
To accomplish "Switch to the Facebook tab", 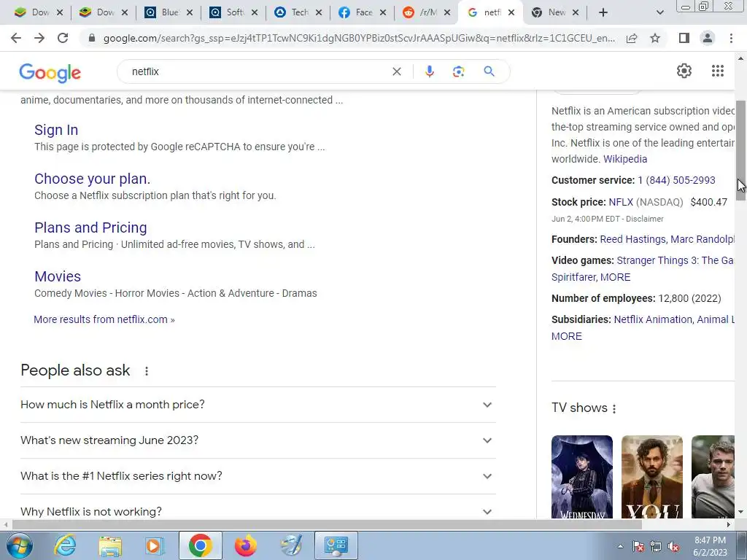I will point(363,12).
